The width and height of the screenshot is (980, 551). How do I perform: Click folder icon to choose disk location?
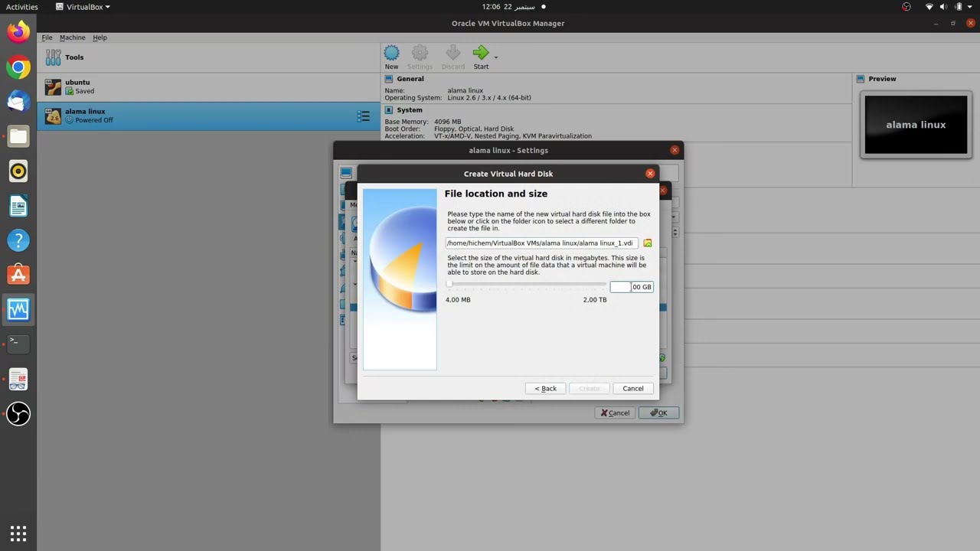pos(648,243)
